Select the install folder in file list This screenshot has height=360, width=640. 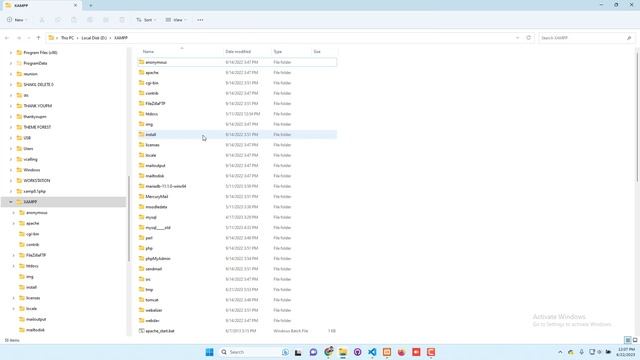(237, 134)
